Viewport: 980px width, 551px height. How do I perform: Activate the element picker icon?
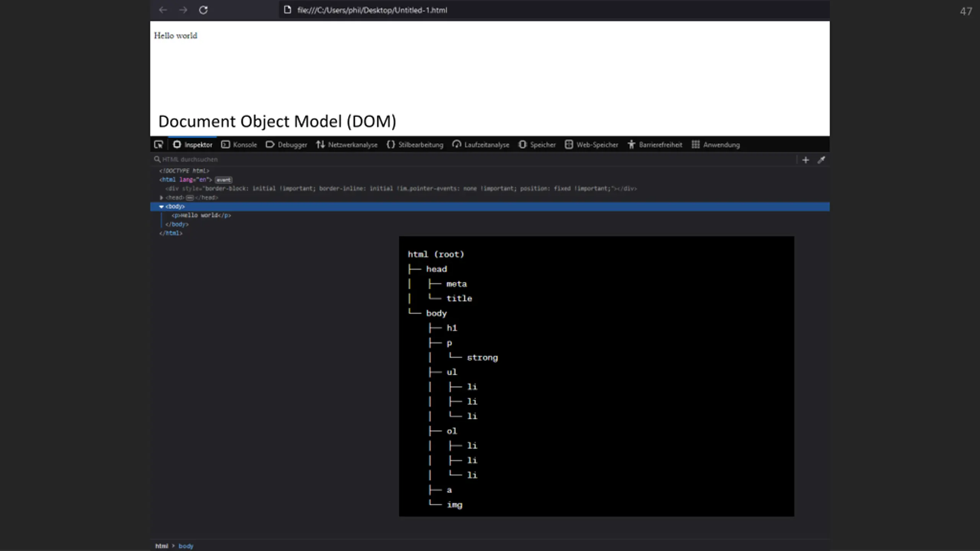coord(158,145)
